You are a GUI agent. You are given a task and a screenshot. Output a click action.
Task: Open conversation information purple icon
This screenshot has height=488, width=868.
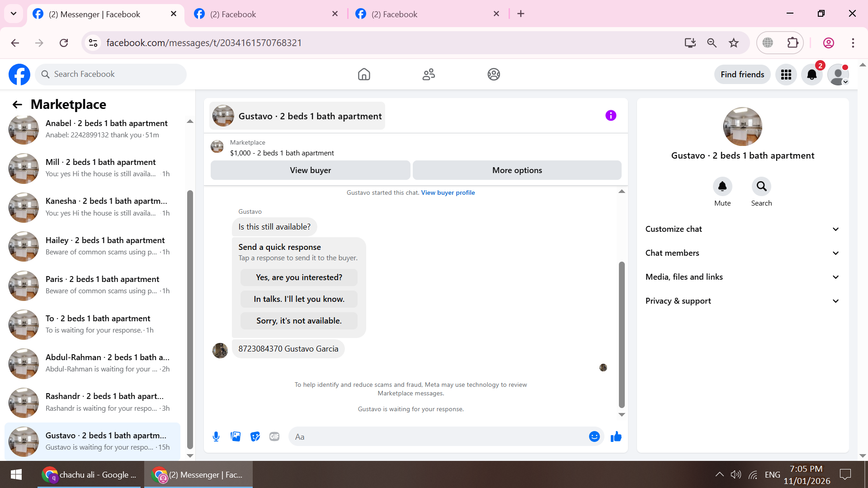(x=611, y=116)
